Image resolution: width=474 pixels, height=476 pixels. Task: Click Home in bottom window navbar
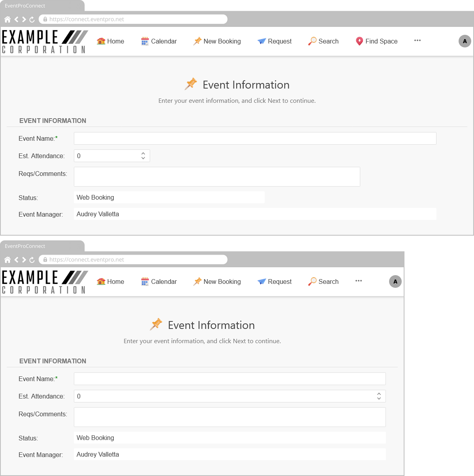110,281
